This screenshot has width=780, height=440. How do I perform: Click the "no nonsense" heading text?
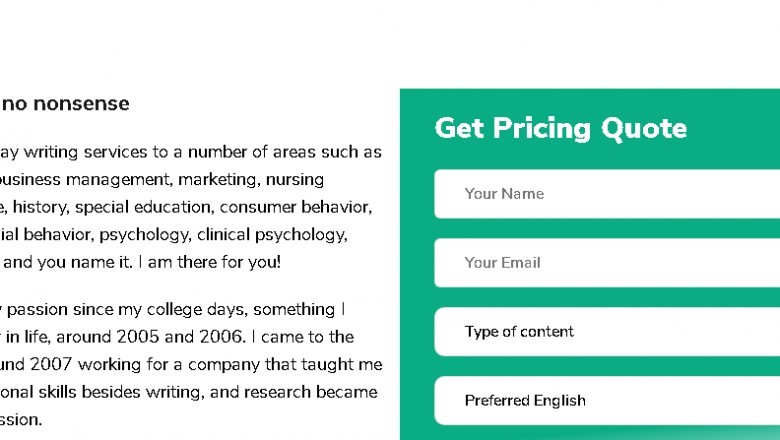(x=66, y=103)
